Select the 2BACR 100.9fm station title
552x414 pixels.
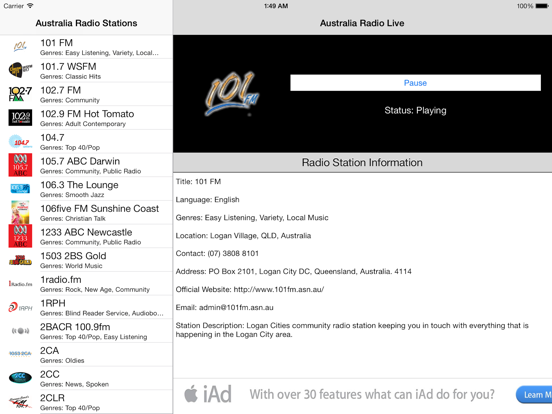click(75, 327)
